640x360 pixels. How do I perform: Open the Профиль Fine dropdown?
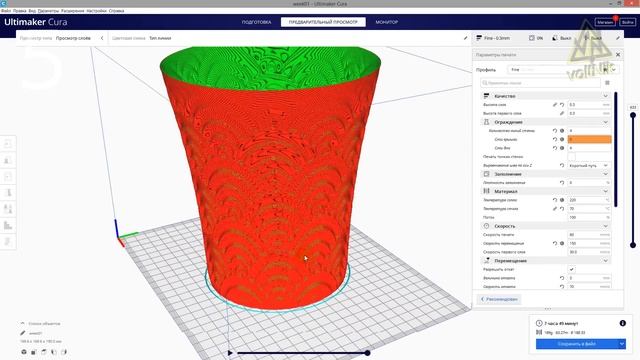click(563, 70)
